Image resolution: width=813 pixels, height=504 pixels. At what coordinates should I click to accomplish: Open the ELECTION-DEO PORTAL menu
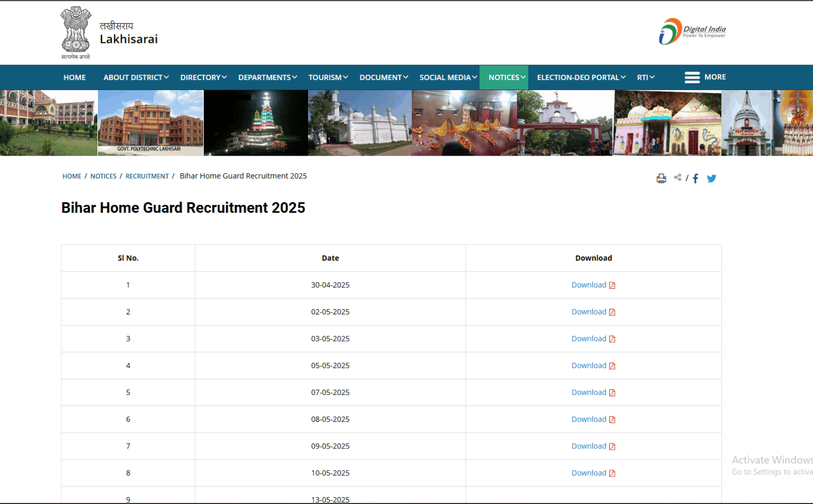pos(578,77)
